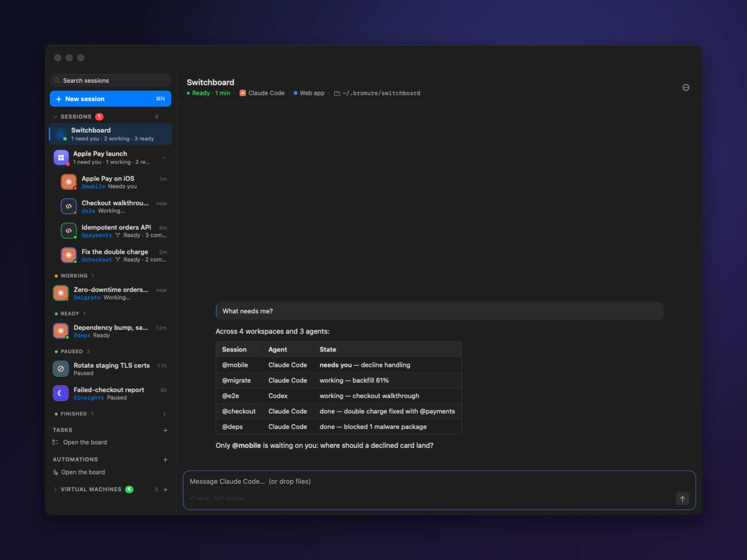
Task: Select the Switchboard session row
Action: pyautogui.click(x=110, y=134)
